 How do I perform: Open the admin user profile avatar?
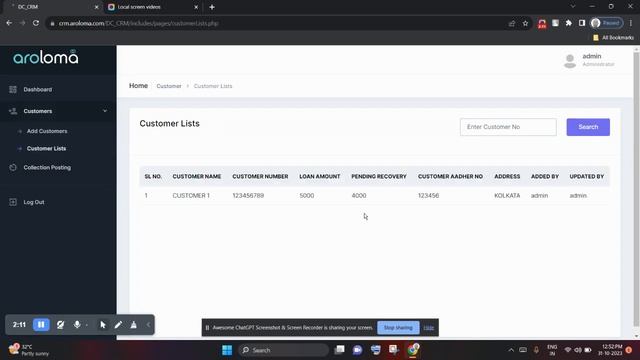coord(570,61)
